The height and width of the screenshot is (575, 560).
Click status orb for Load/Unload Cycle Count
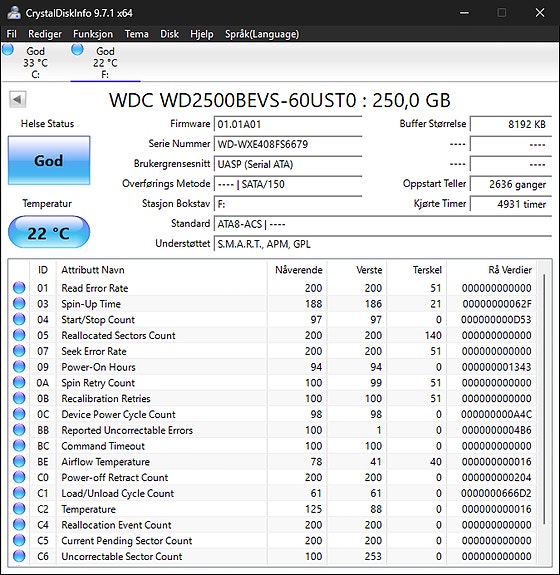19,493
